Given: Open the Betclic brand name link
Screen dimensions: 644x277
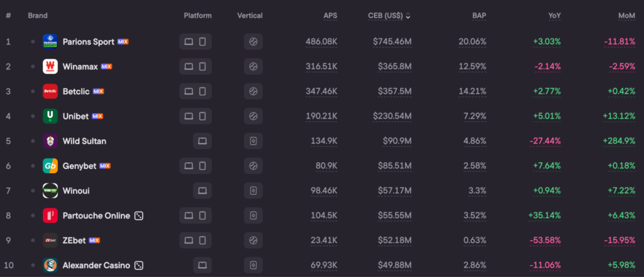Looking at the screenshot, I should pos(76,92).
